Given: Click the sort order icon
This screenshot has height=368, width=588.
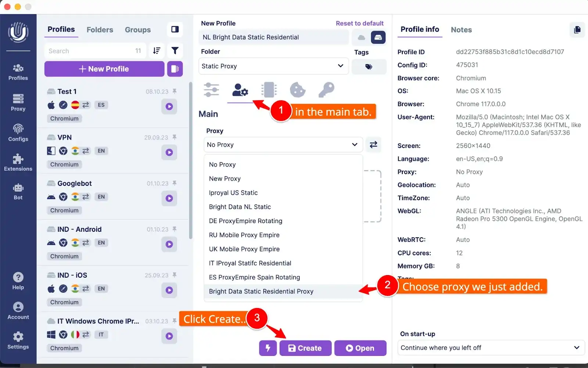Looking at the screenshot, I should (x=157, y=51).
